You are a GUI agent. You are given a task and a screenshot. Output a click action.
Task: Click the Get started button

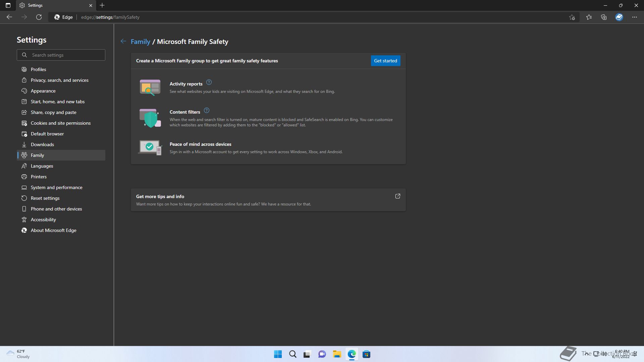pyautogui.click(x=385, y=61)
